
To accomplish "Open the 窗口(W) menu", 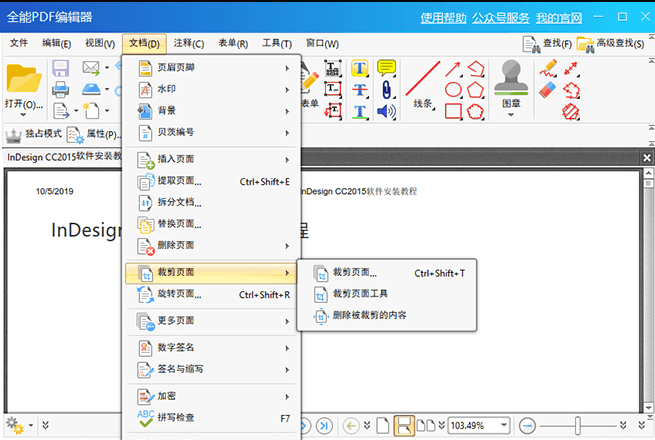I will 322,43.
